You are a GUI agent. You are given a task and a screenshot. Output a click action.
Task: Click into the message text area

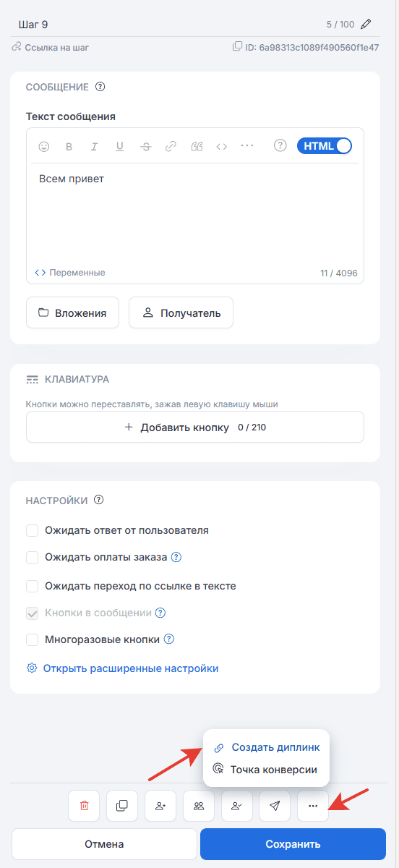pos(195,213)
